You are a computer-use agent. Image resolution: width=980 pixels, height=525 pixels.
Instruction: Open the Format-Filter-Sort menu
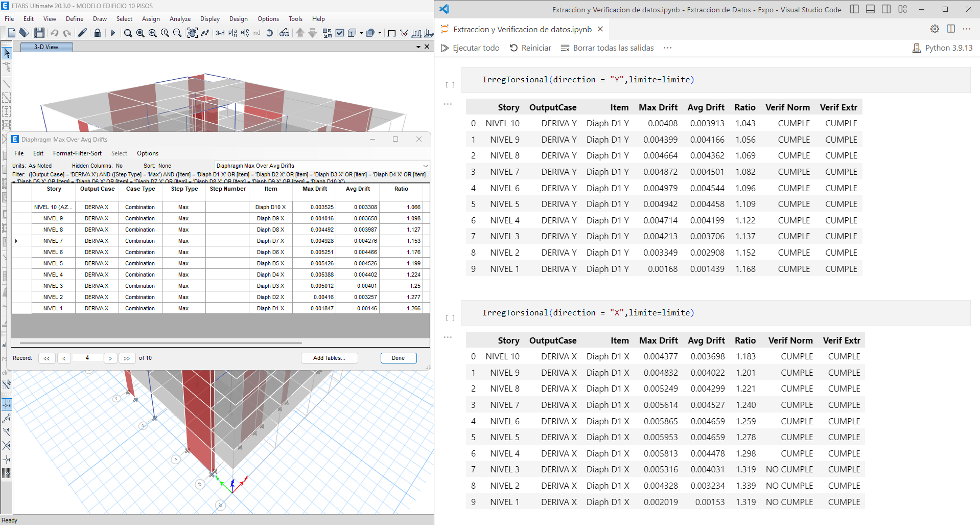click(77, 153)
